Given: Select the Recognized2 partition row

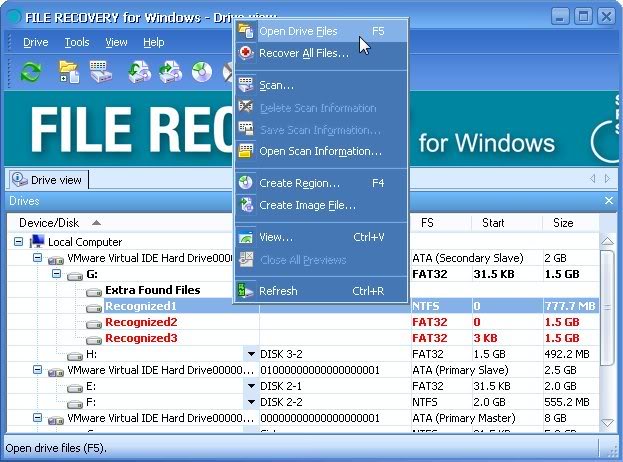Looking at the screenshot, I should click(x=303, y=322).
